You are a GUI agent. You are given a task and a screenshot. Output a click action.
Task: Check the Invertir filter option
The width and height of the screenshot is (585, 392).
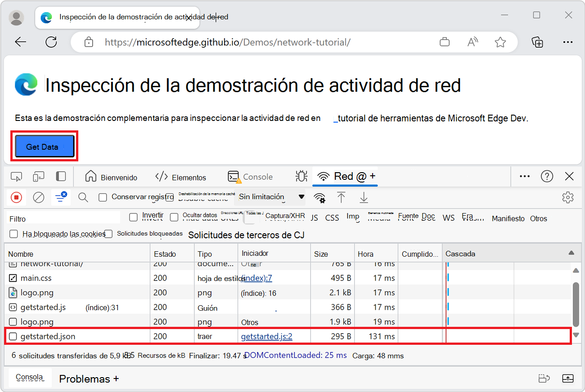click(x=133, y=217)
